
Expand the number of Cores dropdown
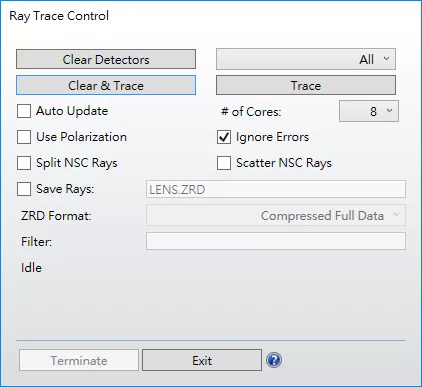[369, 111]
